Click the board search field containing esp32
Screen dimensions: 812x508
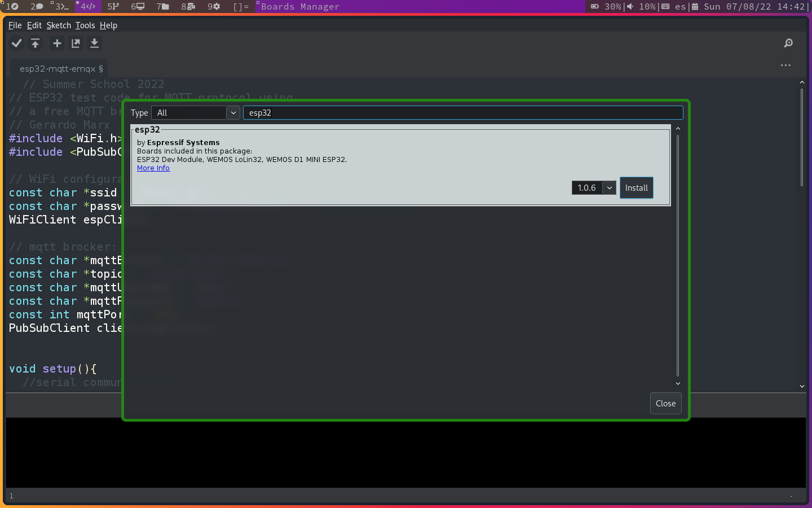462,113
